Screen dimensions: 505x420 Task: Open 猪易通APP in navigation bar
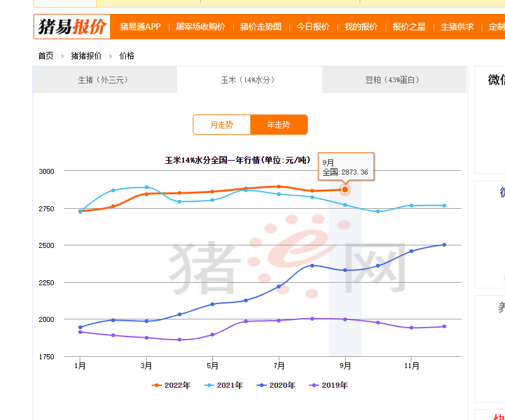tap(140, 27)
